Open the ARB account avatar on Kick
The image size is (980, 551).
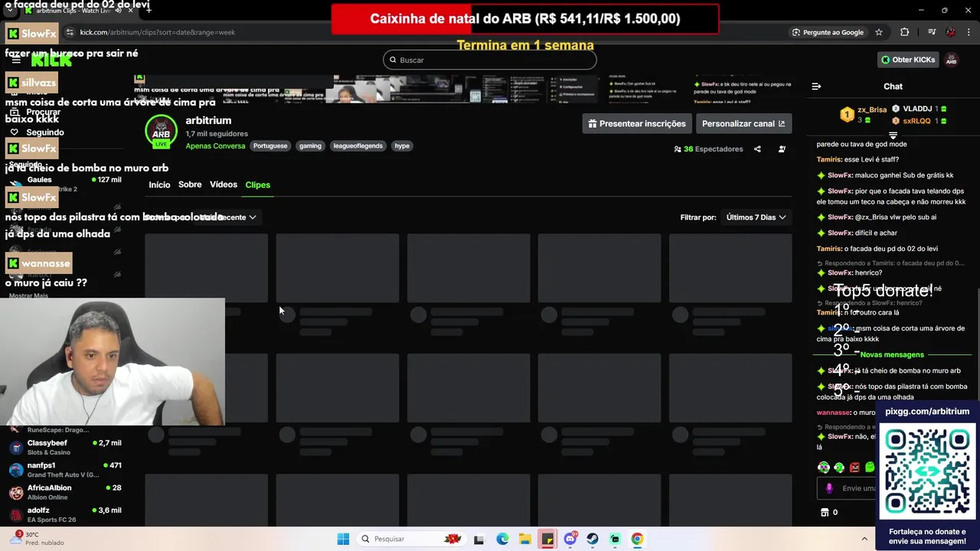click(952, 60)
